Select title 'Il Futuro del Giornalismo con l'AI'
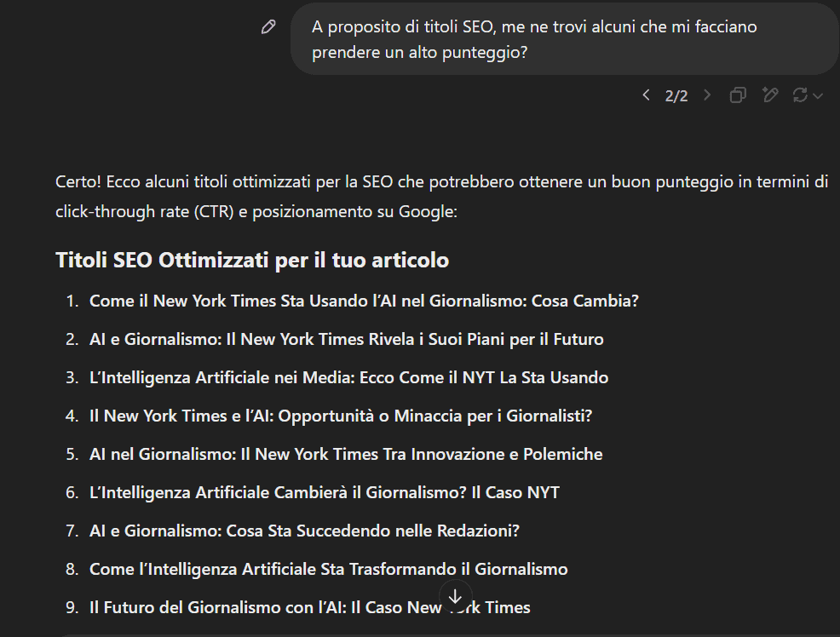The height and width of the screenshot is (637, 840). tap(218, 607)
